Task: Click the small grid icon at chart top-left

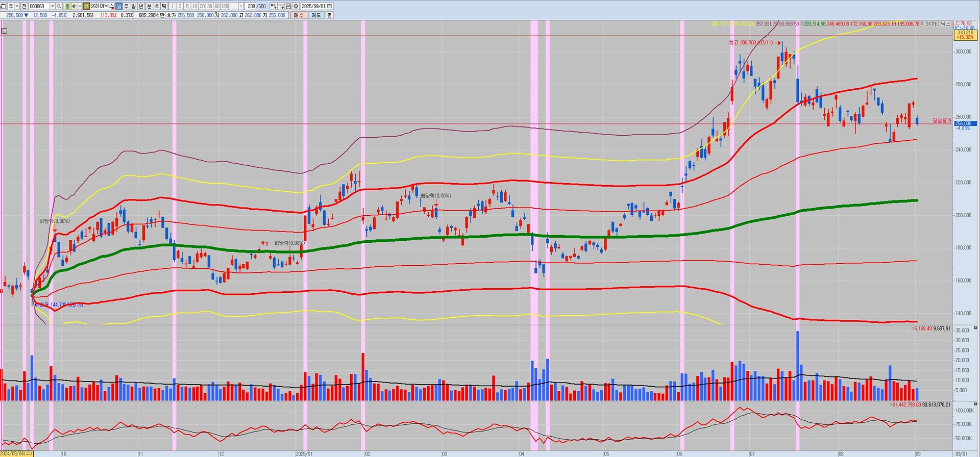Action: coord(4,31)
